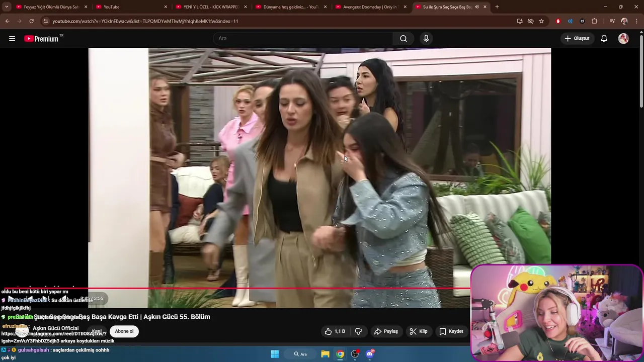Screen dimensions: 644x362
Task: Open the red hand ad-blocker extension
Action: [x=558, y=21]
